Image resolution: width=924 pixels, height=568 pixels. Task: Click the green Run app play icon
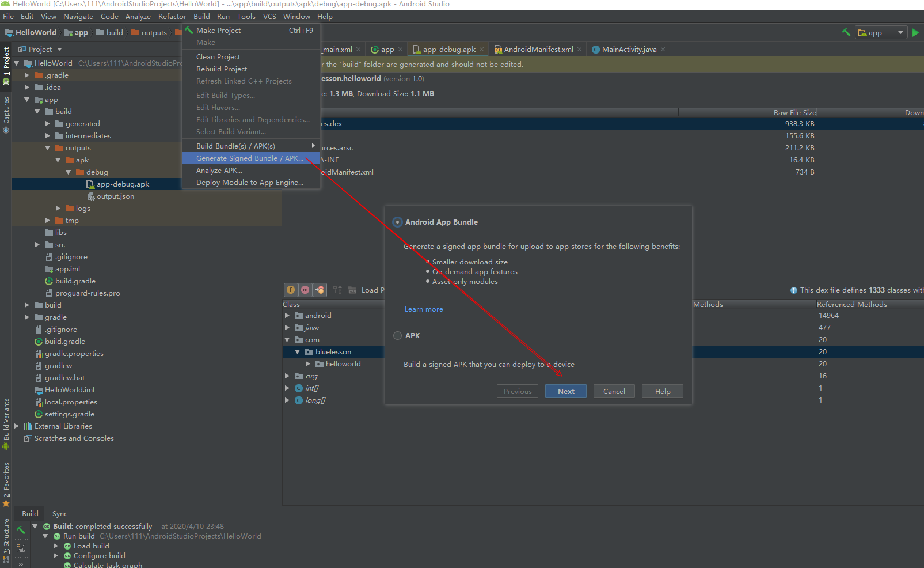point(915,33)
